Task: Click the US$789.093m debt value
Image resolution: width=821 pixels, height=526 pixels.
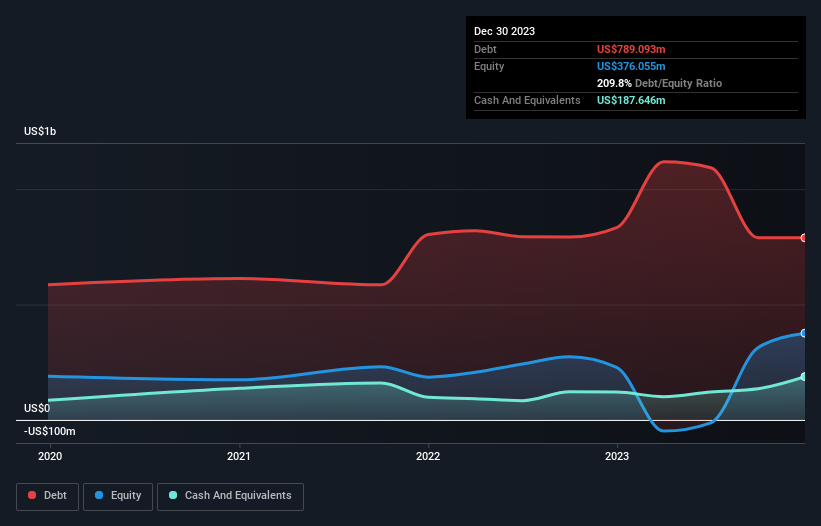Action: point(631,49)
